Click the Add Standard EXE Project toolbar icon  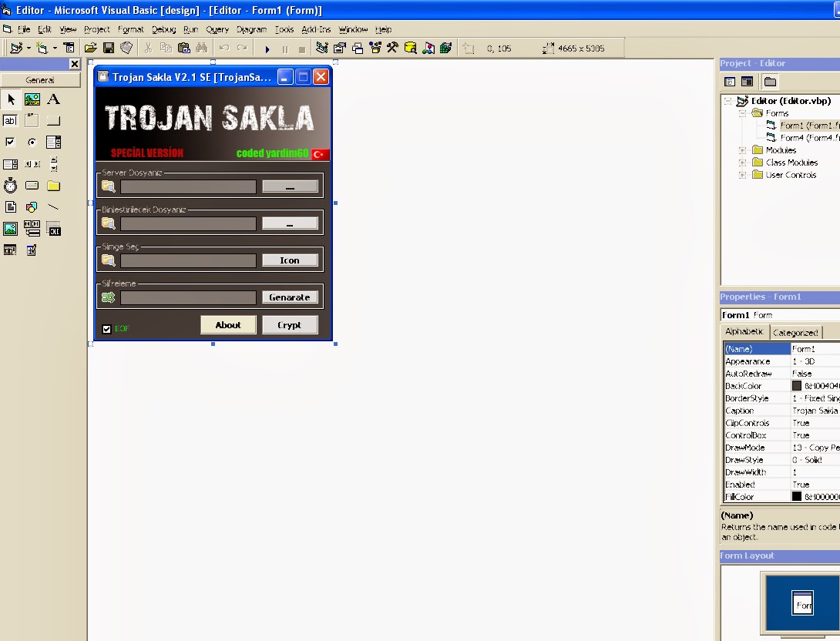[x=16, y=49]
